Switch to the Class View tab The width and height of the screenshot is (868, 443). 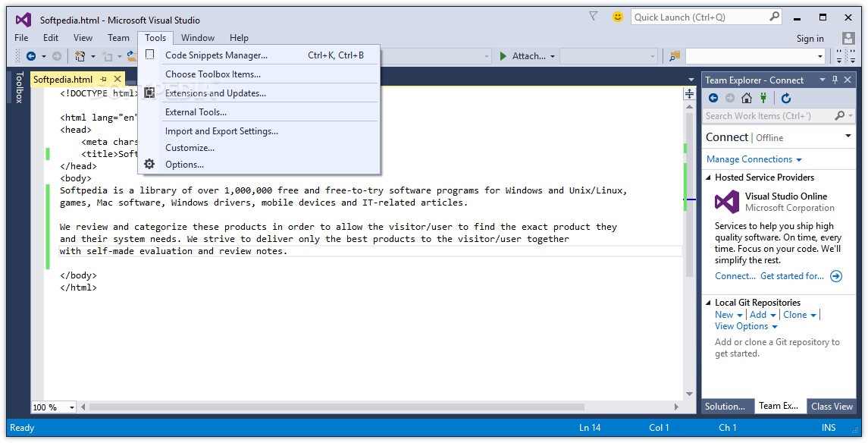[832, 407]
